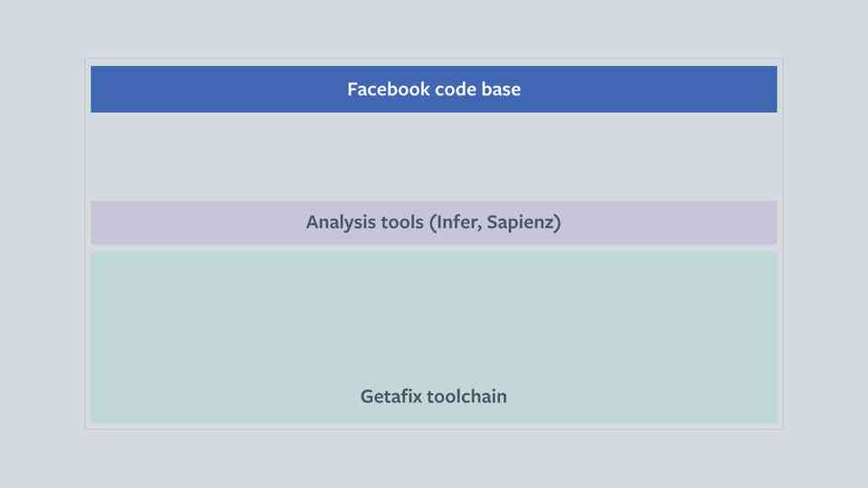Click the Getafix toolchain label text
Screen dimensions: 868x488
point(433,397)
